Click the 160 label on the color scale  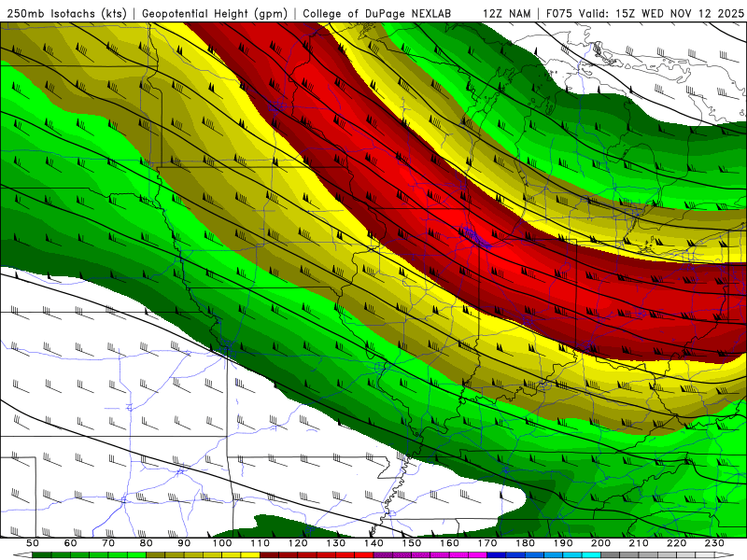point(449,543)
